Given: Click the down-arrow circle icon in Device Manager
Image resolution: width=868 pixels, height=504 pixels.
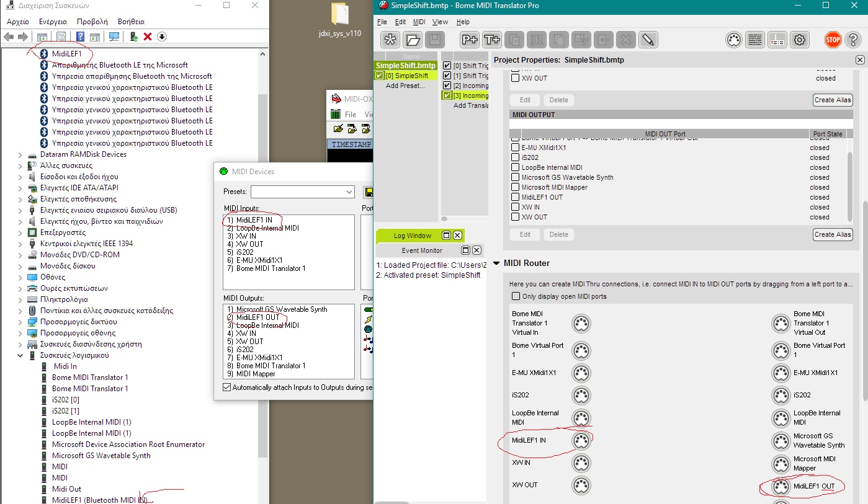Looking at the screenshot, I should [162, 37].
